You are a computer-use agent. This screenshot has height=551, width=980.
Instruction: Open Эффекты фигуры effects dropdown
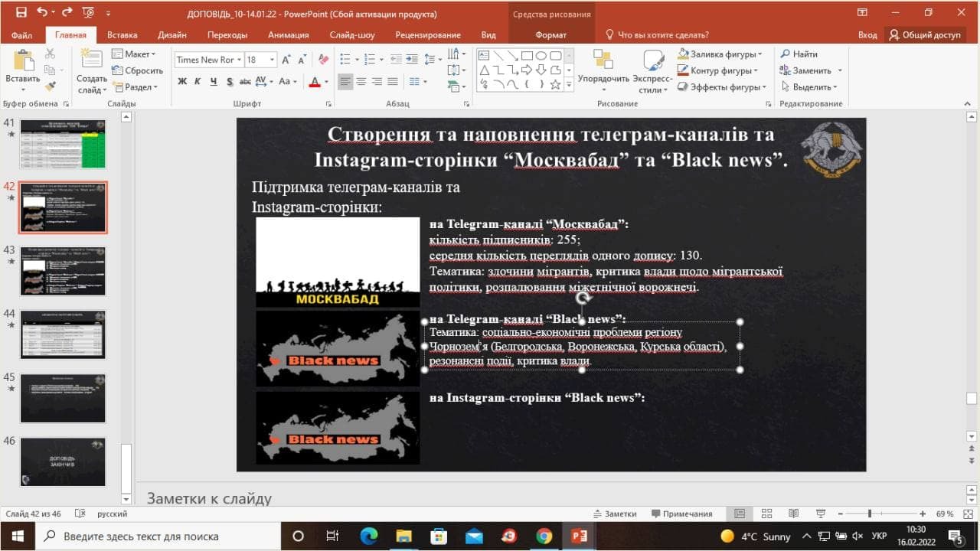pos(721,87)
